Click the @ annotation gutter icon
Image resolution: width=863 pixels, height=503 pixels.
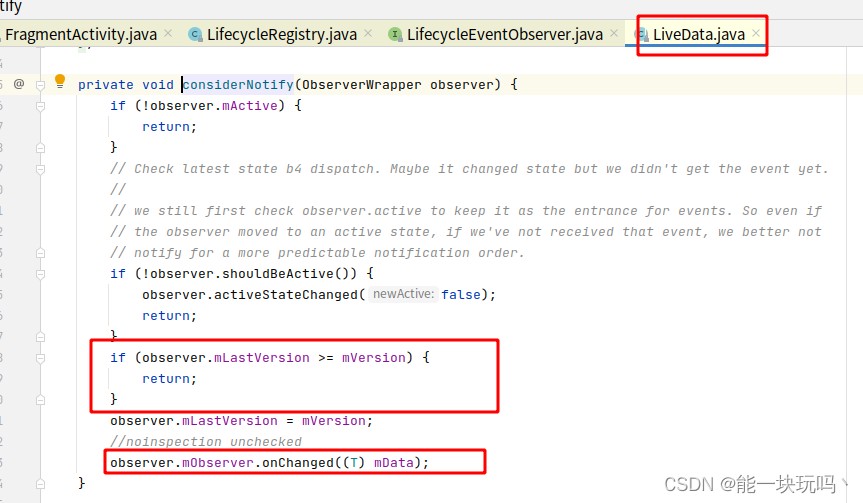coord(19,84)
